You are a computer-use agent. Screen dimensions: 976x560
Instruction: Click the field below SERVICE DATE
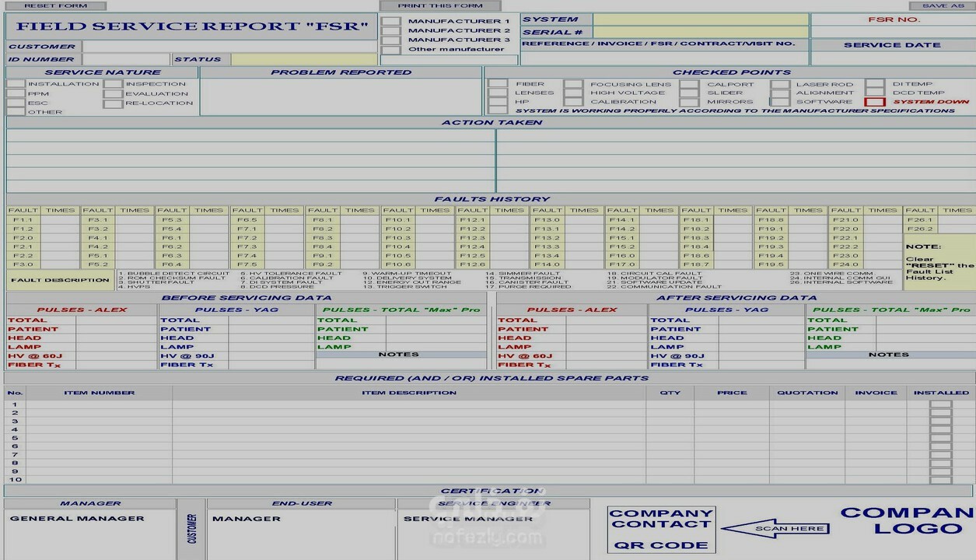pos(893,58)
